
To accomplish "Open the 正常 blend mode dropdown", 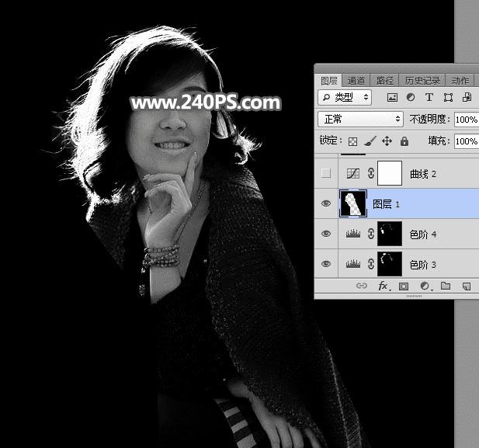I will (360, 119).
